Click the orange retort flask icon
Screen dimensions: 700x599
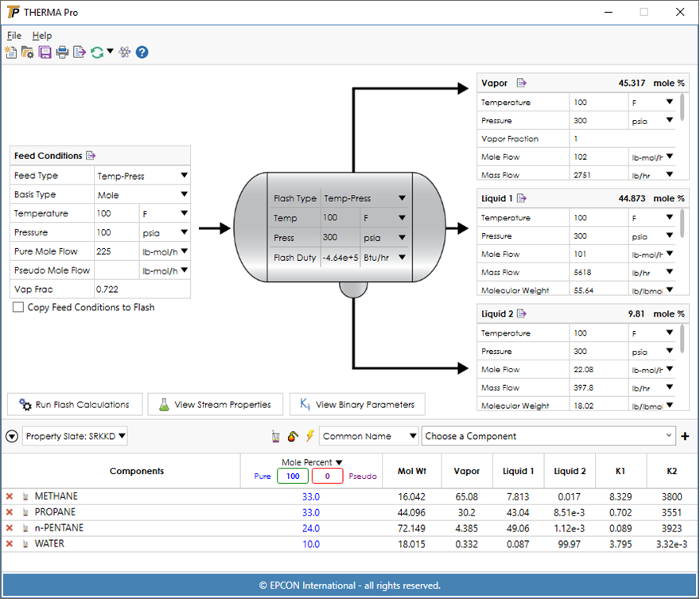click(293, 436)
